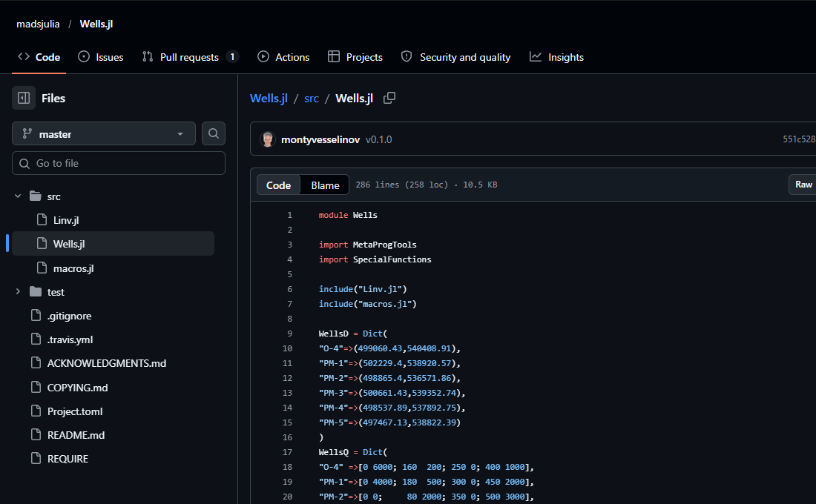This screenshot has width=816, height=504.
Task: Click the Actions play icon
Action: tap(263, 56)
